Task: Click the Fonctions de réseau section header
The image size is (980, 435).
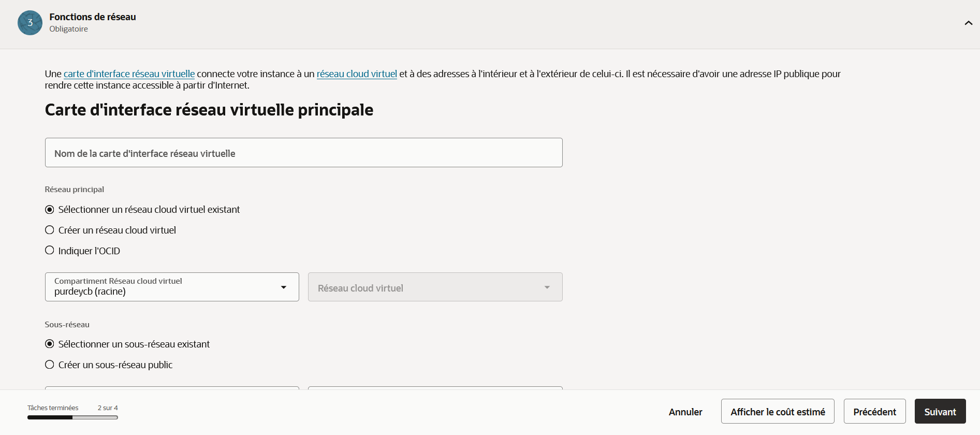Action: point(490,24)
